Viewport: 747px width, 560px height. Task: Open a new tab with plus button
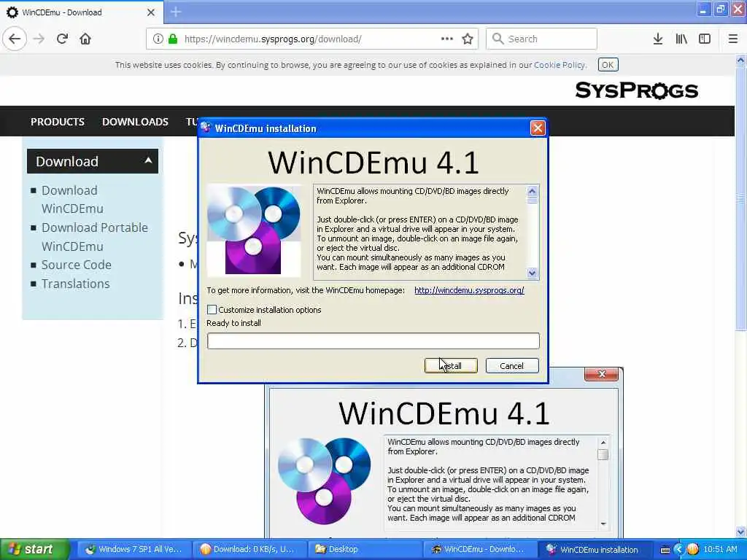176,12
